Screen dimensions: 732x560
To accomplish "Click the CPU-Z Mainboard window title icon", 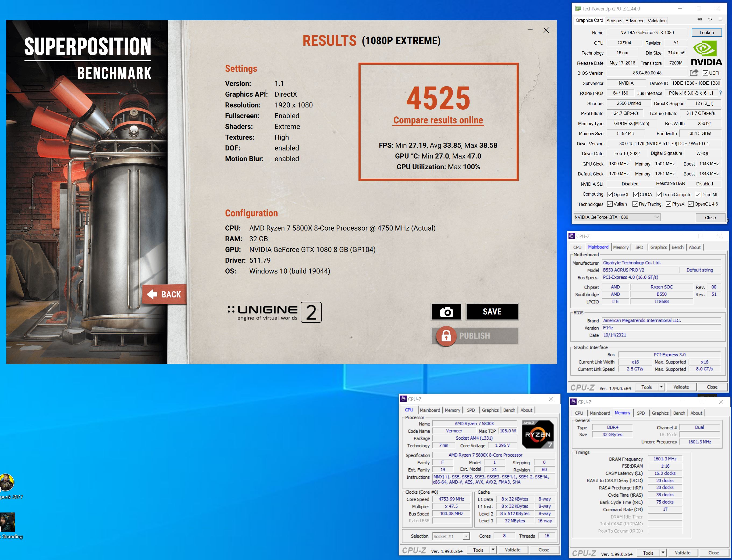I will pos(572,236).
